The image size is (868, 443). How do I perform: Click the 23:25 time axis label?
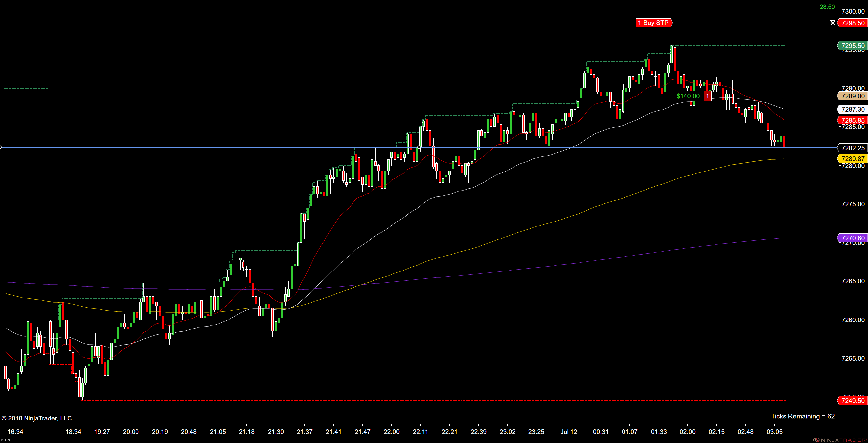pos(536,432)
